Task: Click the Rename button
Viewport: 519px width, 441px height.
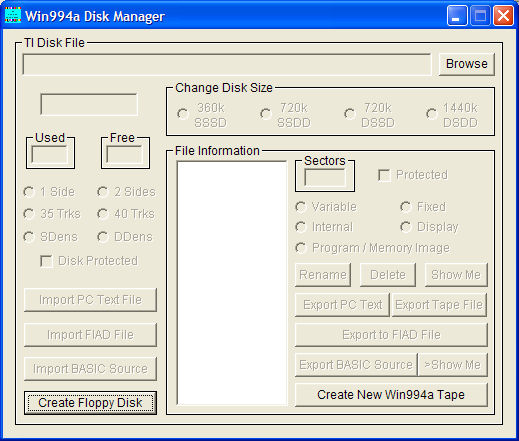Action: point(323,275)
